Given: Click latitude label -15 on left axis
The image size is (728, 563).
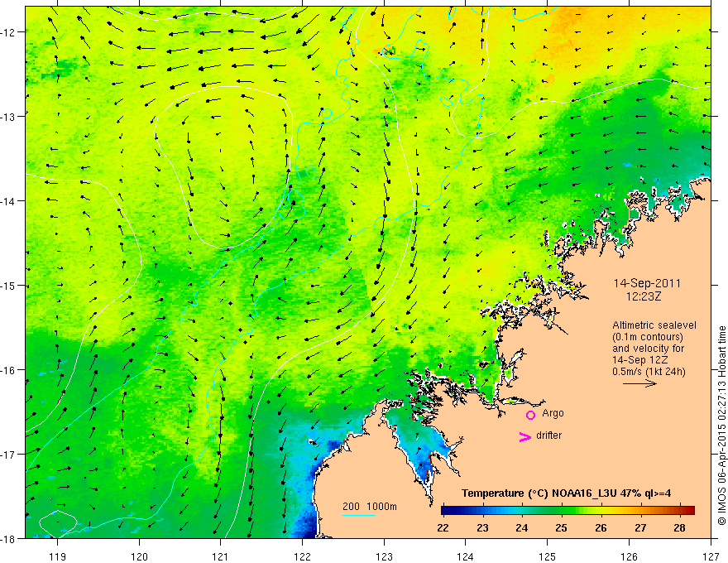Looking at the screenshot, I should click(9, 286).
